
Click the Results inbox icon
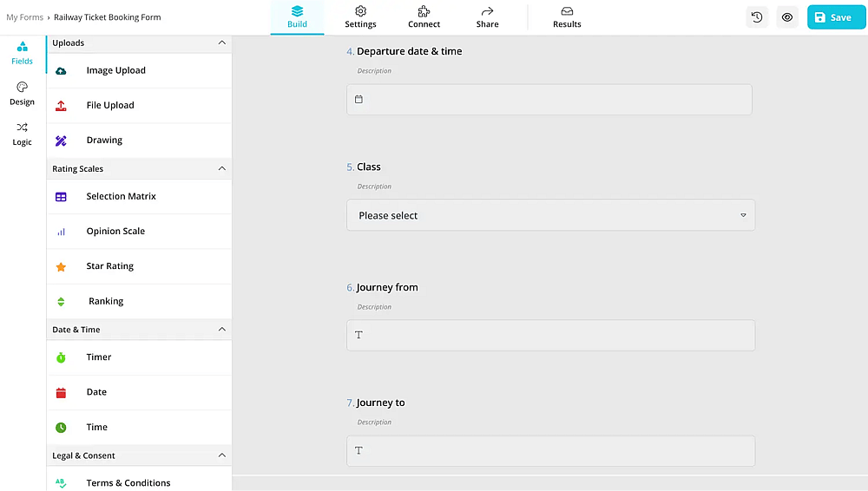(567, 11)
